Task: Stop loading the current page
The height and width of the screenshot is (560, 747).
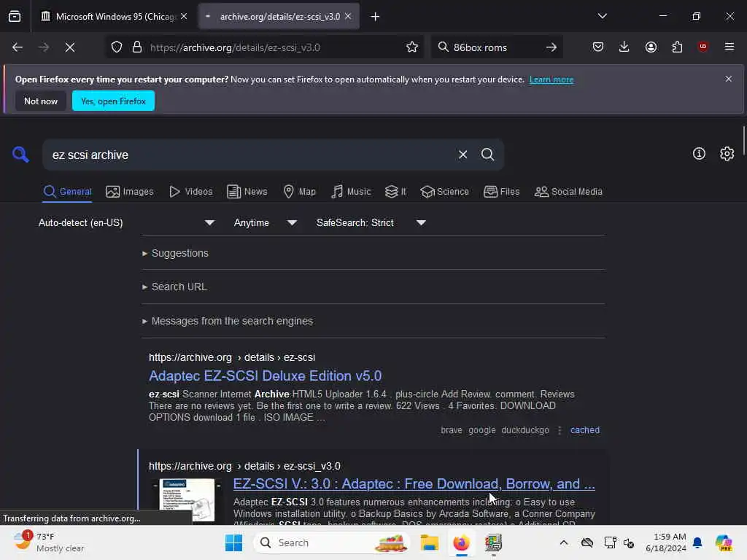Action: (x=70, y=47)
